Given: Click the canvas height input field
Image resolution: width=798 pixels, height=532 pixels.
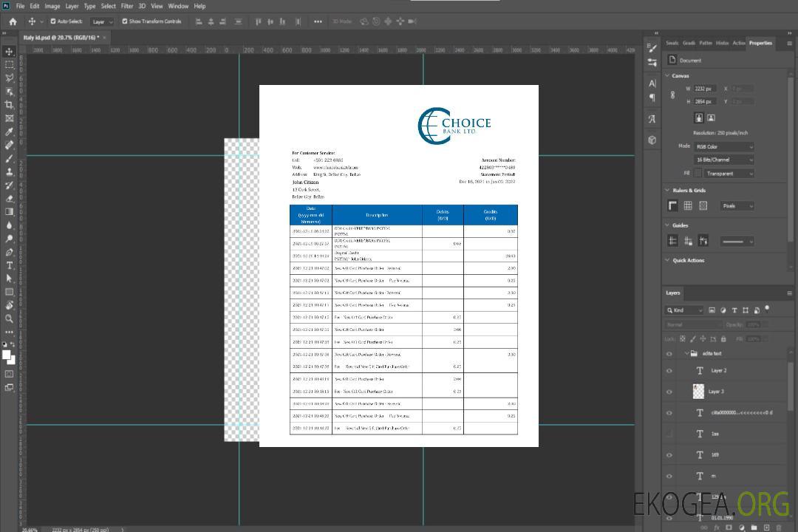Looking at the screenshot, I should pyautogui.click(x=705, y=102).
